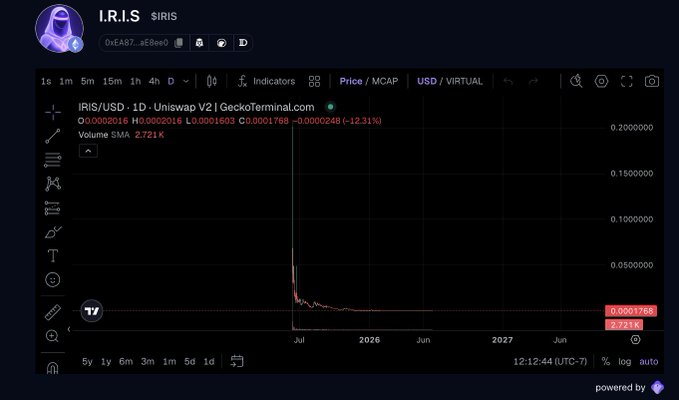Viewport: 679px width, 400px height.
Task: Undo the last chart action
Action: pos(508,81)
